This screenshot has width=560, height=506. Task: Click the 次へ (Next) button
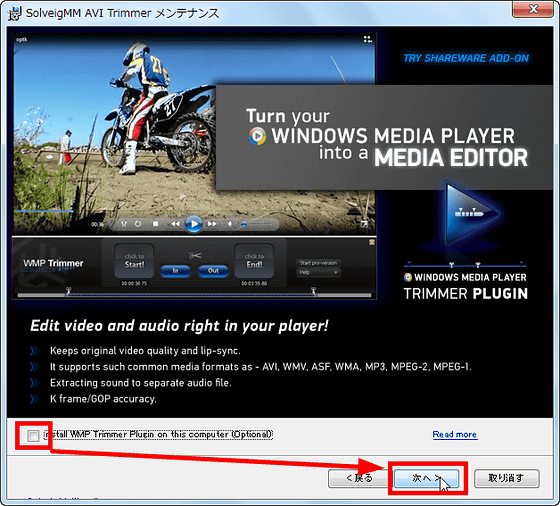426,478
